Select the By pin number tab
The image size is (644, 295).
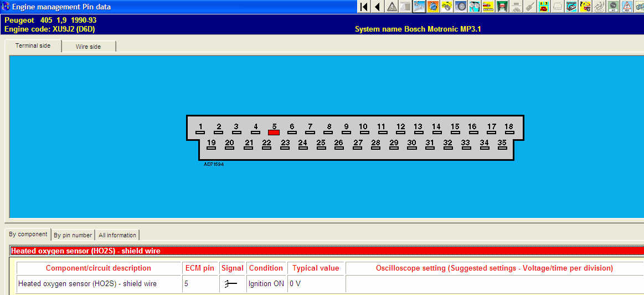[73, 235]
